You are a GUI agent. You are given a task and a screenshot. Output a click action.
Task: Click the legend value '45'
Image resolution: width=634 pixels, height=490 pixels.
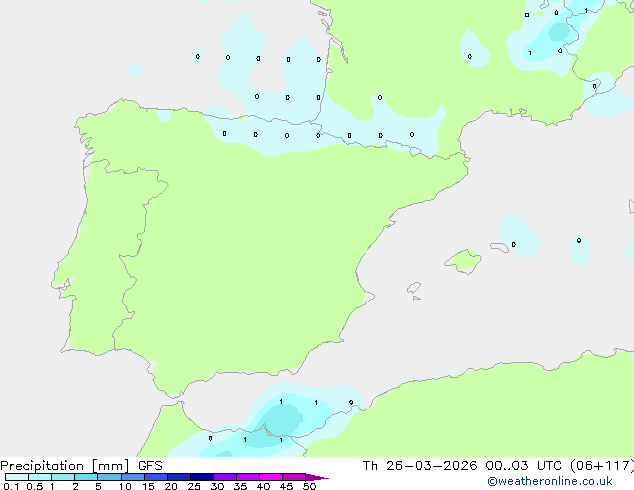tap(286, 486)
